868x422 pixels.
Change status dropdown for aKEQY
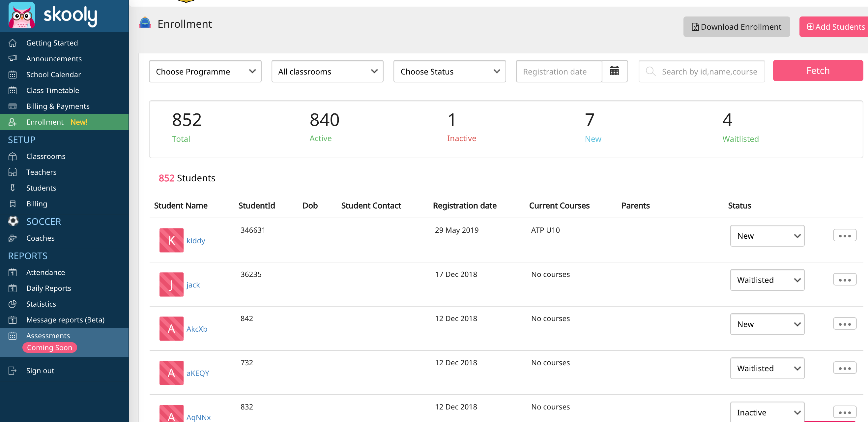pos(767,368)
